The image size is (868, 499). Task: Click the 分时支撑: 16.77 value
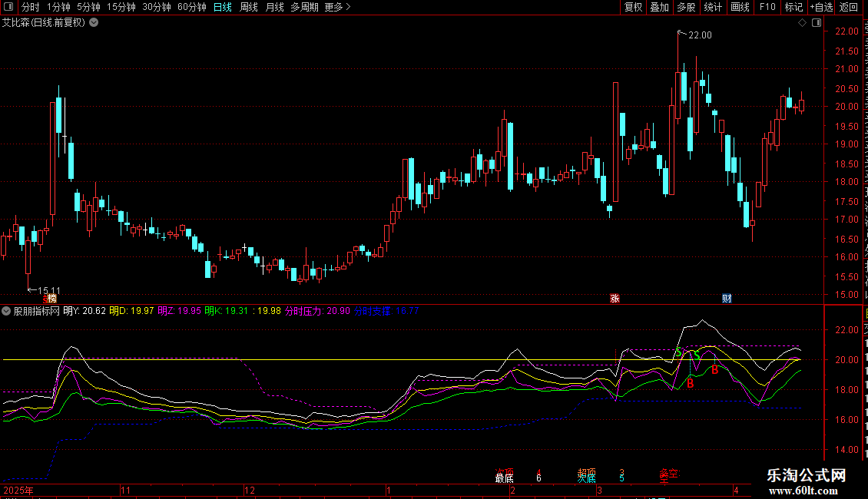point(386,311)
